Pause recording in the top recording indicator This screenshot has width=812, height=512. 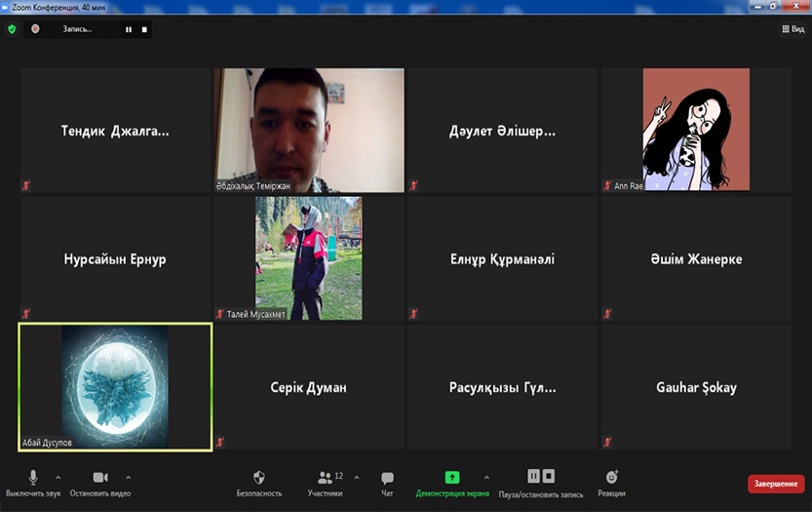(x=128, y=29)
